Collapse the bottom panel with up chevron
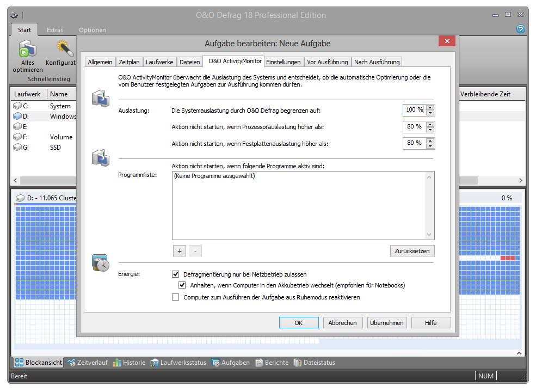Screen dimensions: 536x392 click(x=519, y=353)
